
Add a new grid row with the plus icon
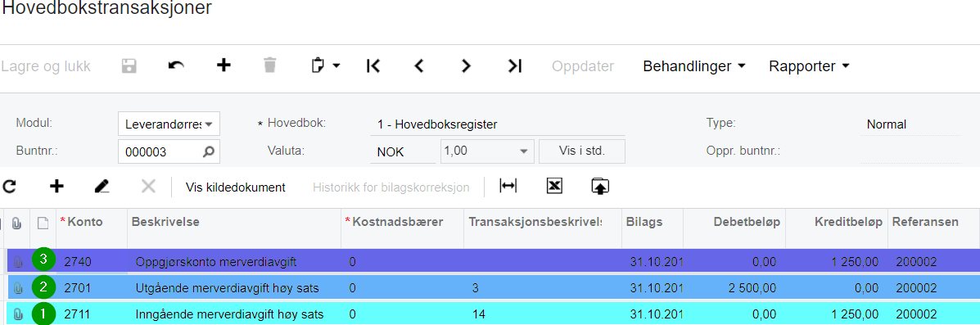(56, 187)
